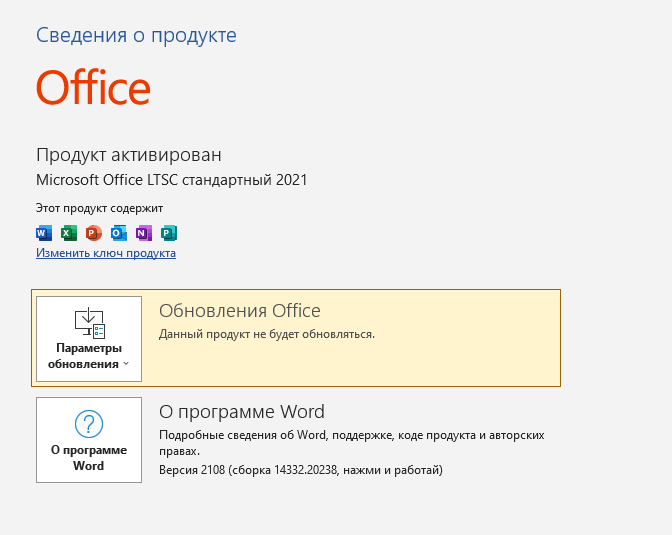Click the Word app icon
The image size is (672, 535).
44,233
